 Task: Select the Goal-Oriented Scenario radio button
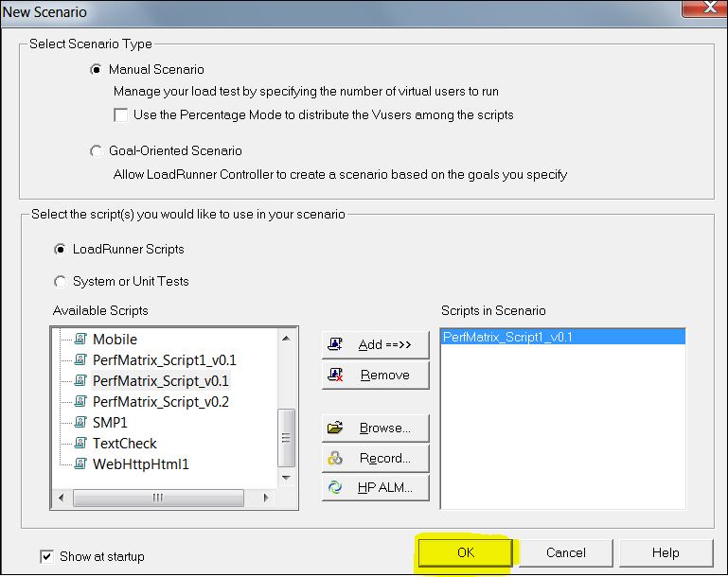(x=96, y=151)
